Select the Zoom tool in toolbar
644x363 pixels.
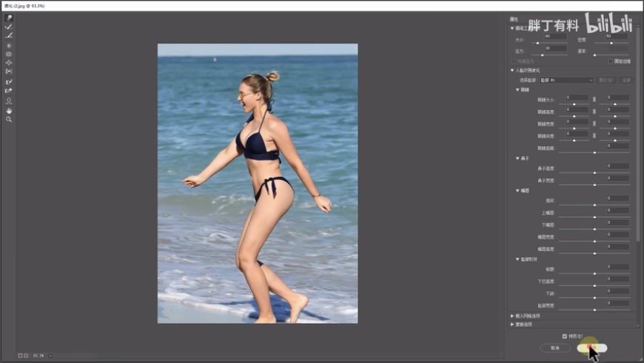point(9,119)
